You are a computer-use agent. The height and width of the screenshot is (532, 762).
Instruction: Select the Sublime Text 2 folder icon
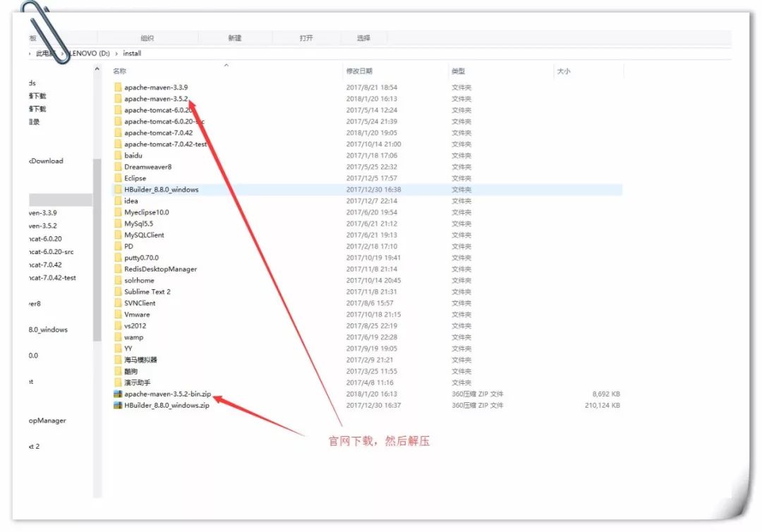pyautogui.click(x=118, y=291)
